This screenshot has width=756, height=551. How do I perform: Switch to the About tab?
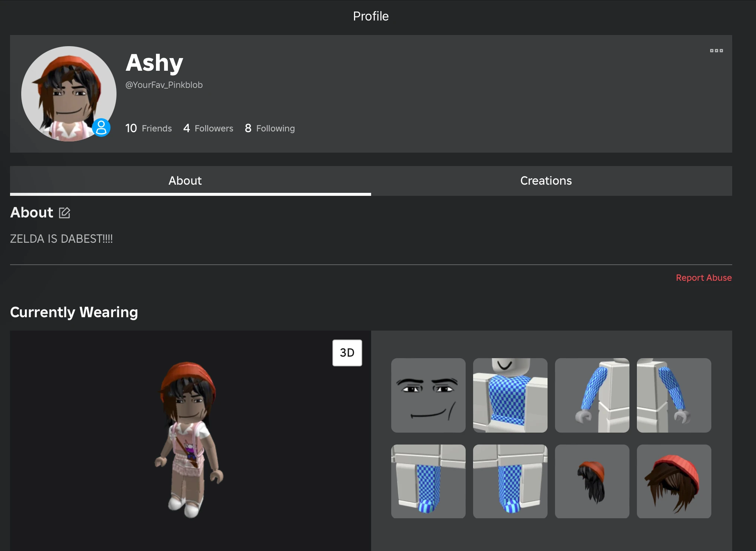click(185, 181)
